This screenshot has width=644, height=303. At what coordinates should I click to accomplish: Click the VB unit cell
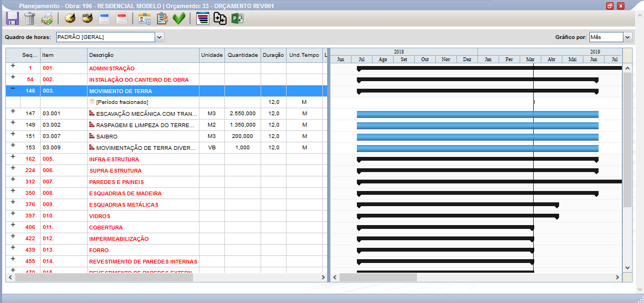(212, 148)
